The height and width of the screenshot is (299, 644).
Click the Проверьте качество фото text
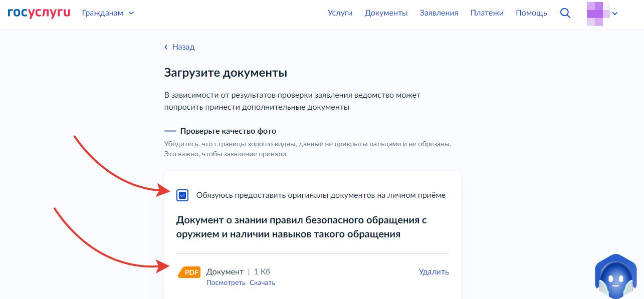pos(228,131)
